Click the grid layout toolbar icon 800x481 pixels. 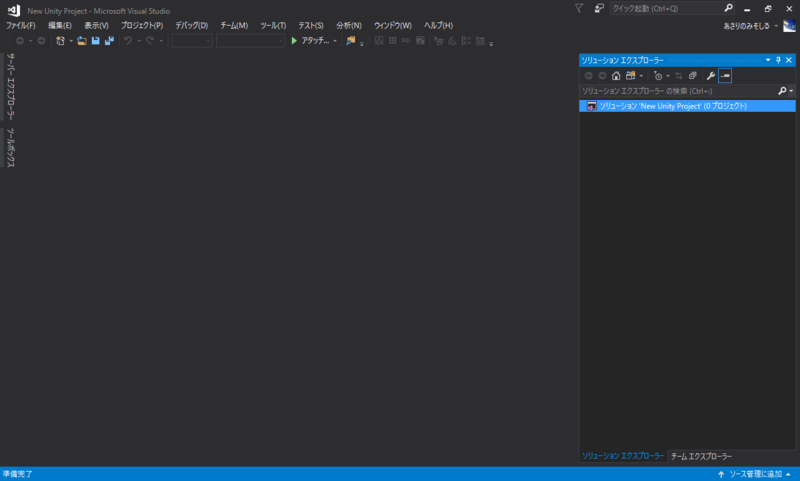click(x=392, y=41)
